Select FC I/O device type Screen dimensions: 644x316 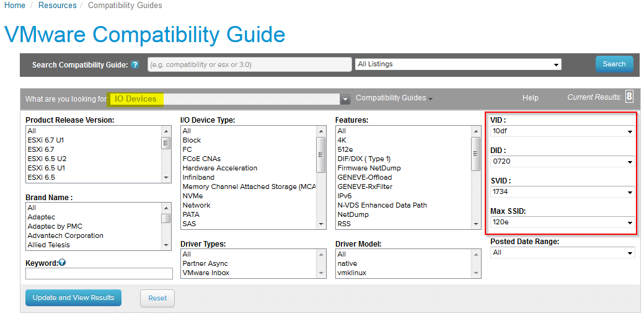coord(187,149)
